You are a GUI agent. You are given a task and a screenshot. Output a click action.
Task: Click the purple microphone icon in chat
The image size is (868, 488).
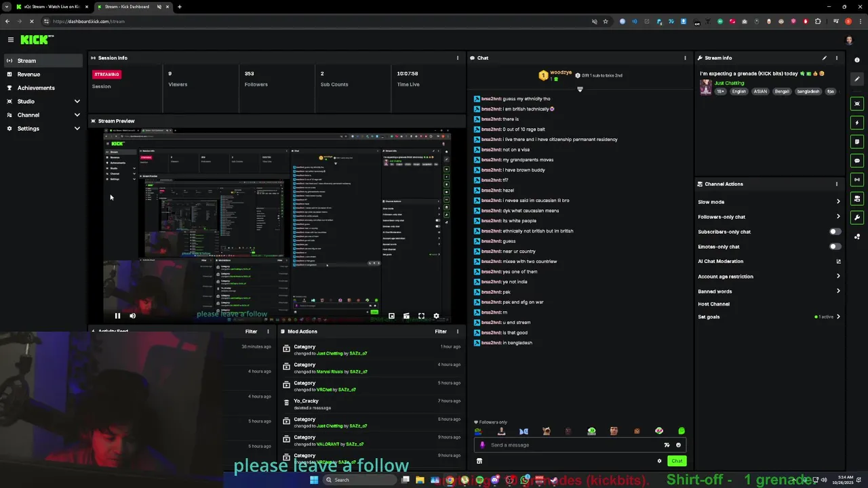click(482, 445)
